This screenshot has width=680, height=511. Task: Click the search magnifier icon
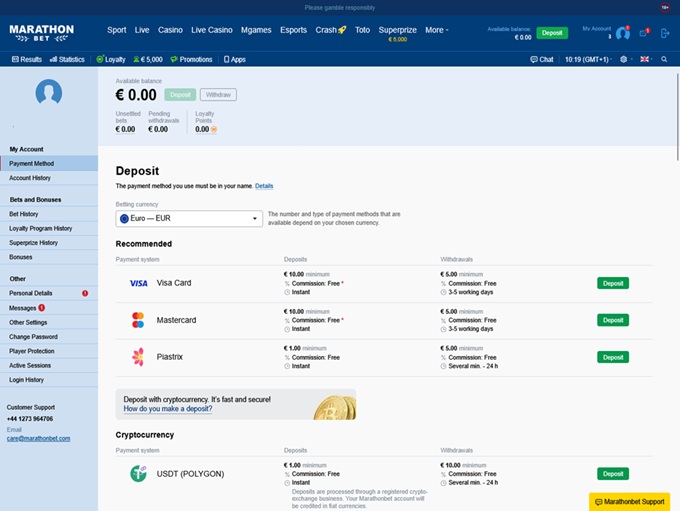[665, 59]
